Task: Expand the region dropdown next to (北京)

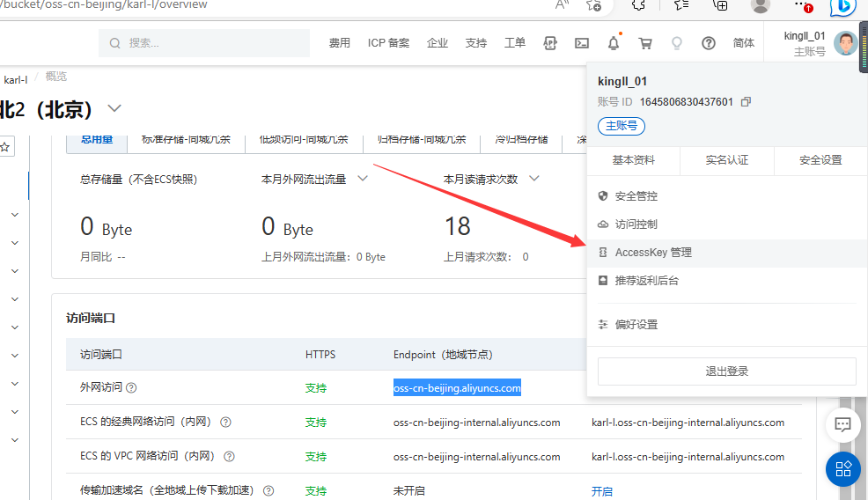Action: tap(114, 108)
